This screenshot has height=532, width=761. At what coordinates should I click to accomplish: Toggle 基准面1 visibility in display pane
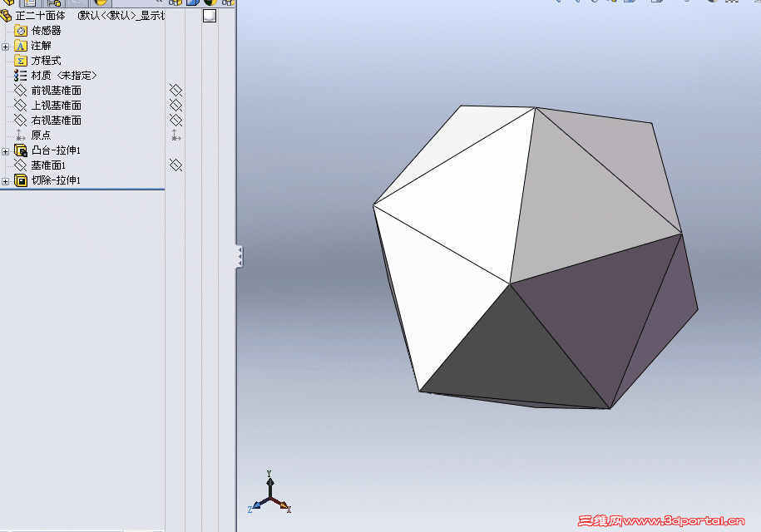(x=175, y=165)
